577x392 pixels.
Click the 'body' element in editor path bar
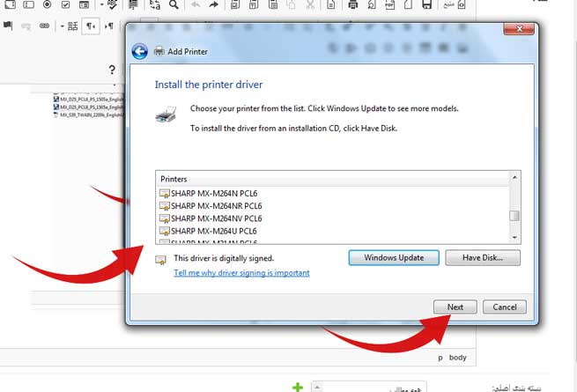pyautogui.click(x=457, y=358)
